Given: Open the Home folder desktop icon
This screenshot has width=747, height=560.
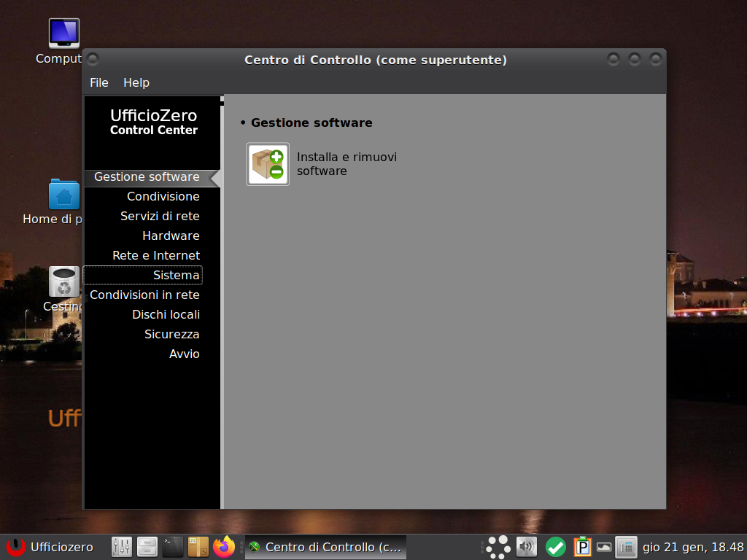Looking at the screenshot, I should point(64,194).
